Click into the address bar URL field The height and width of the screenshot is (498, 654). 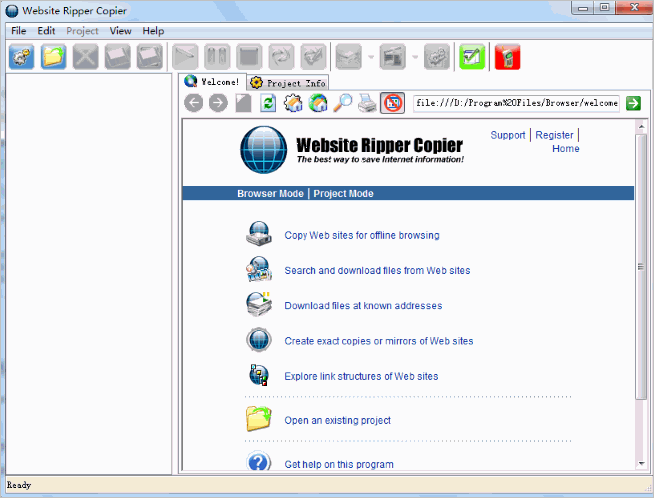tap(516, 103)
